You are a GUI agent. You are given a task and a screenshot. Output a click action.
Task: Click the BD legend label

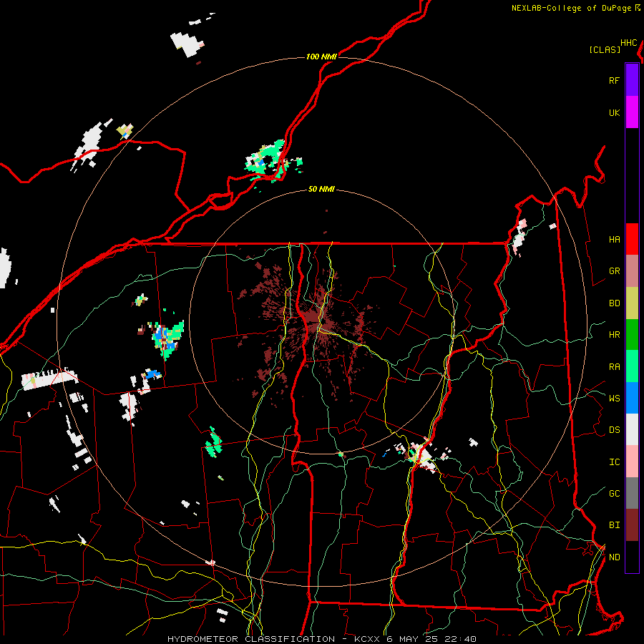point(614,303)
